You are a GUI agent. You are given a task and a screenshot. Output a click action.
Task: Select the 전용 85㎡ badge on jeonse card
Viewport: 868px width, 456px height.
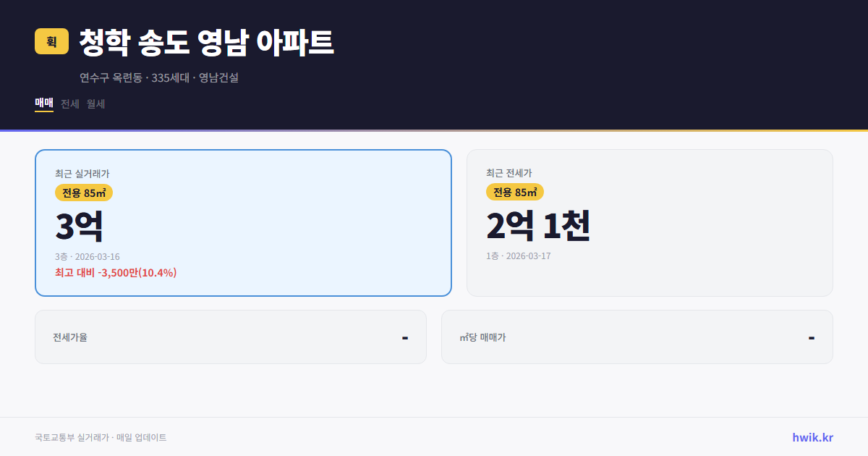(514, 193)
